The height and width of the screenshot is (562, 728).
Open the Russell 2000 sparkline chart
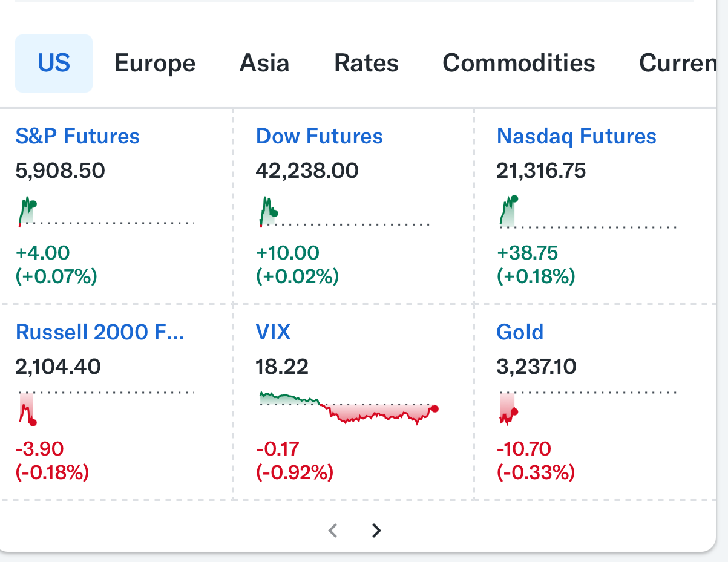click(x=105, y=408)
